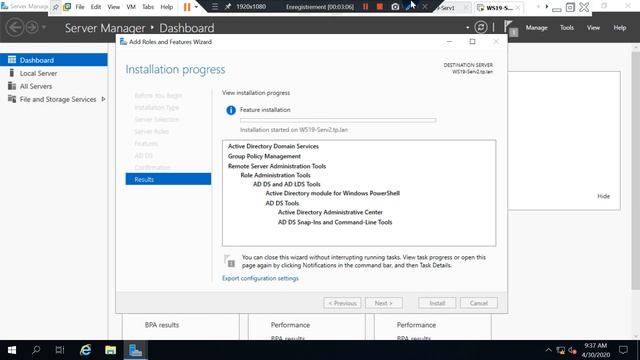Open VMware Help menu
Screen dimensions: 640x360
pyautogui.click(x=167, y=7)
